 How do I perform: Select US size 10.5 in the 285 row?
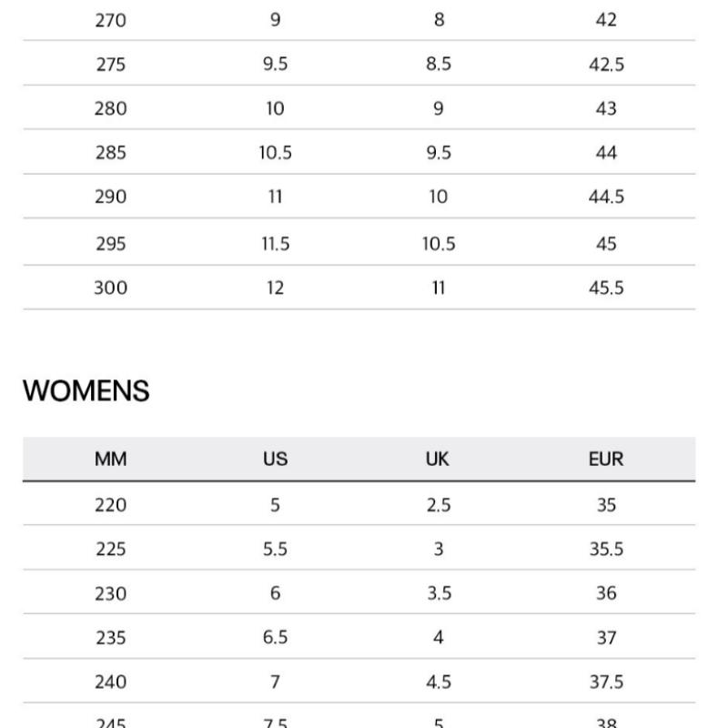point(275,153)
